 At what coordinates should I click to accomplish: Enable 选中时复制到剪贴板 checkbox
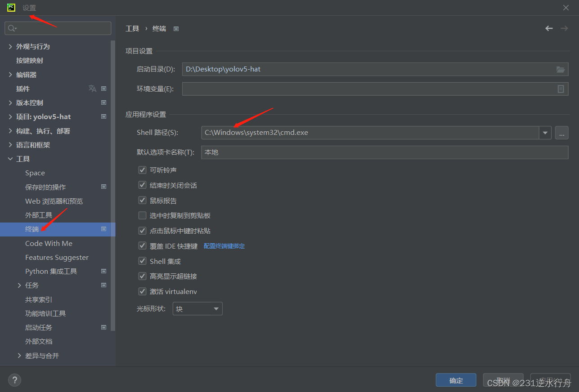coord(142,215)
